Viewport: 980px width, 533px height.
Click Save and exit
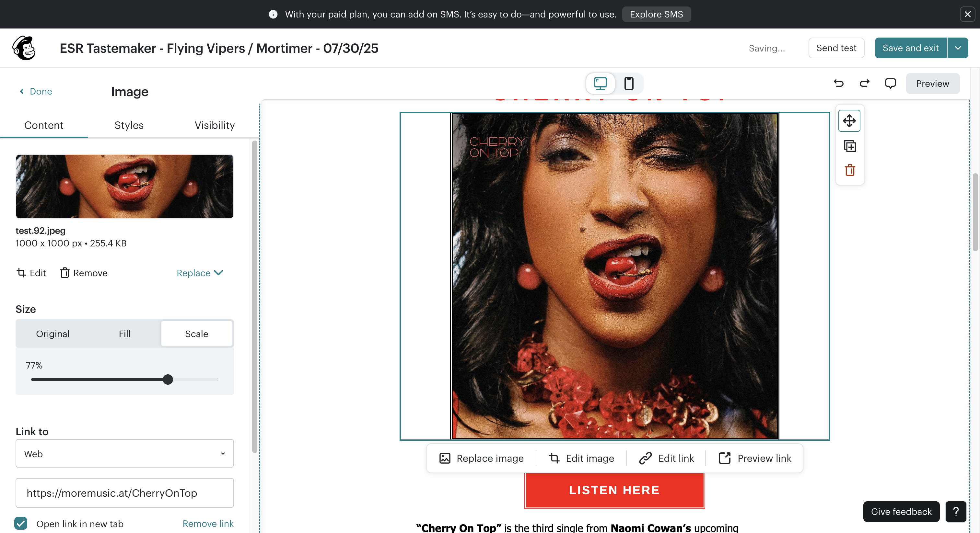click(x=910, y=48)
